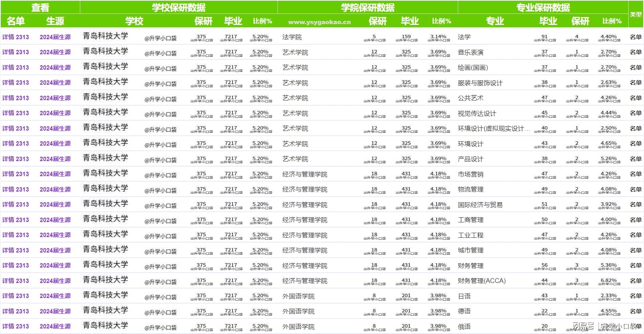This screenshot has height=334, width=644.
Task: Open 详情 2313 link in 市场营销 row
Action: pyautogui.click(x=15, y=174)
